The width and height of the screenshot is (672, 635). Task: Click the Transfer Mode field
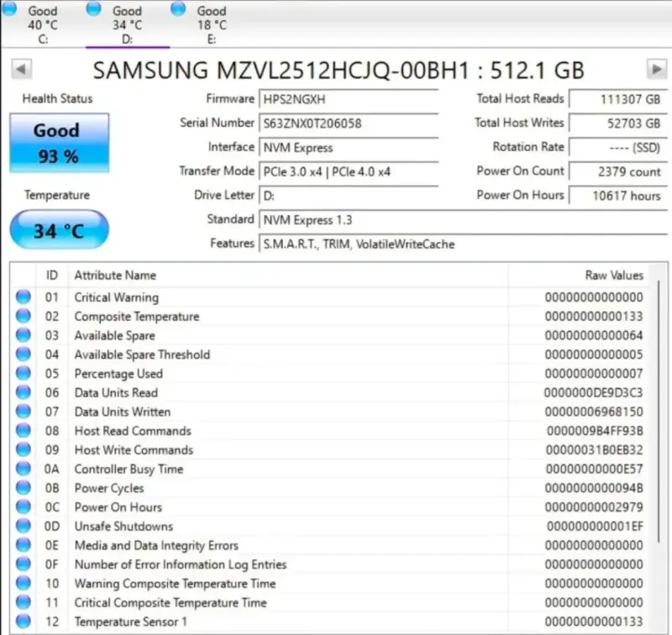click(349, 172)
